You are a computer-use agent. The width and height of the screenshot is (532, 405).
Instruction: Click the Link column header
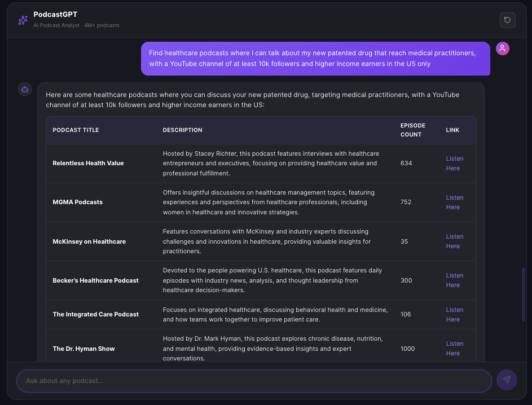[452, 130]
